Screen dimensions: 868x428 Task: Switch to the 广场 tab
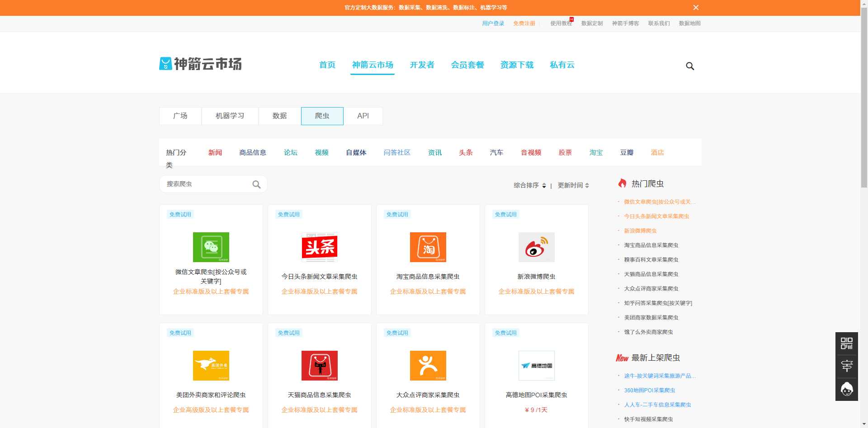(x=180, y=116)
